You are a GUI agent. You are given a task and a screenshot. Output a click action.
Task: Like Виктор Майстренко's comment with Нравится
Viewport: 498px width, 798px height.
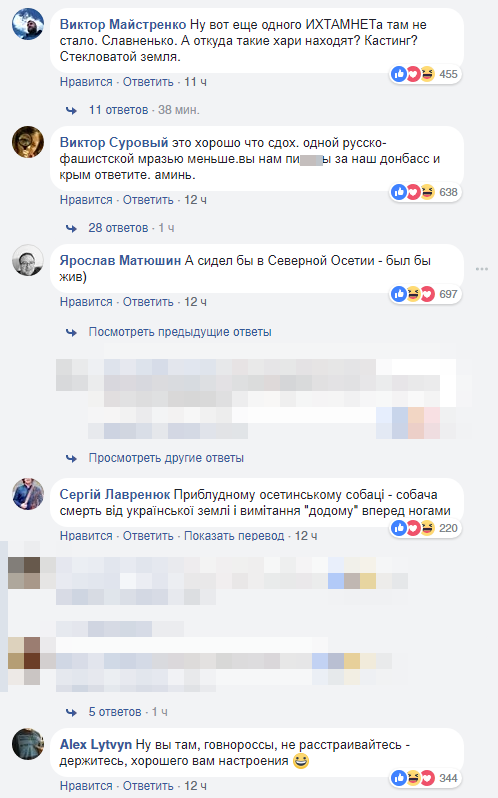[x=86, y=82]
